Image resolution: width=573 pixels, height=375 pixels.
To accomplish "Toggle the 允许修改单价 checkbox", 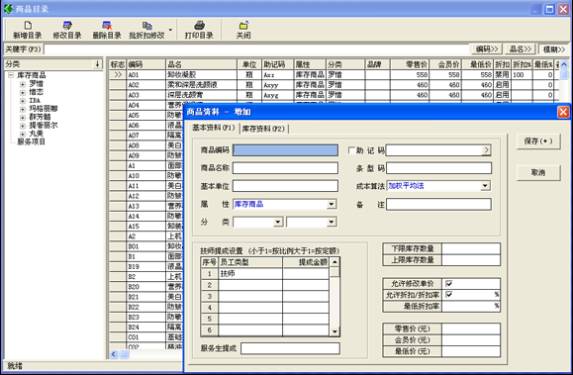I will [x=449, y=283].
